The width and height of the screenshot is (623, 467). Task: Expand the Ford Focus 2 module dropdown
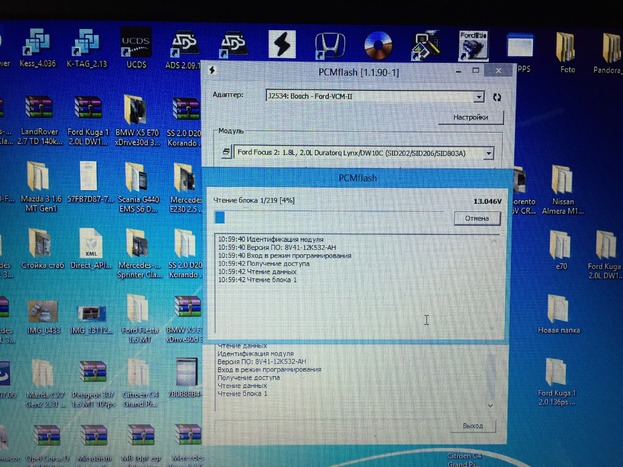pyautogui.click(x=488, y=153)
